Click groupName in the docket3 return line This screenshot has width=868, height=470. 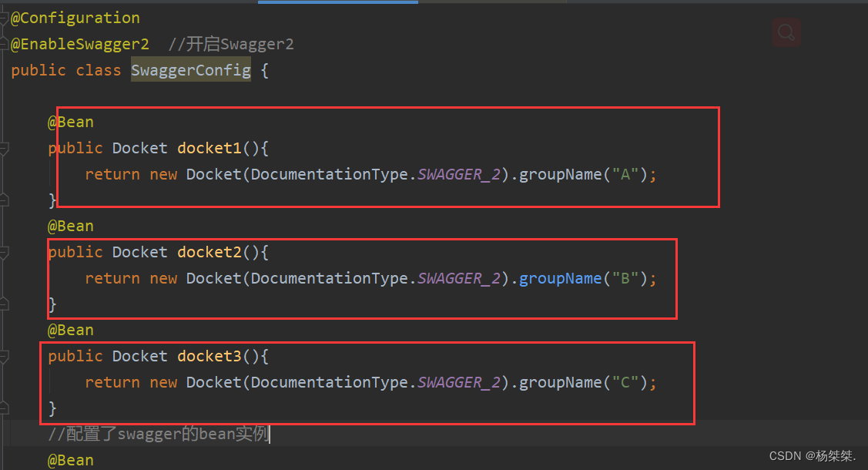pos(560,382)
